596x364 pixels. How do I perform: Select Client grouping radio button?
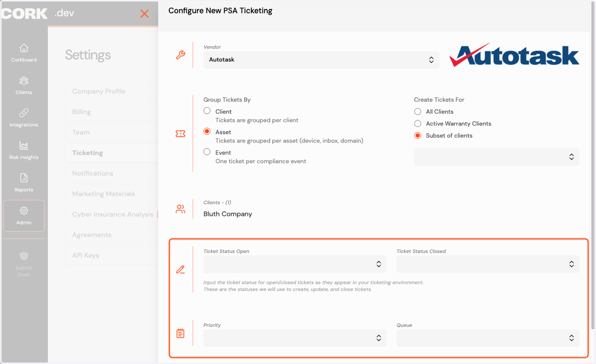[x=207, y=111]
